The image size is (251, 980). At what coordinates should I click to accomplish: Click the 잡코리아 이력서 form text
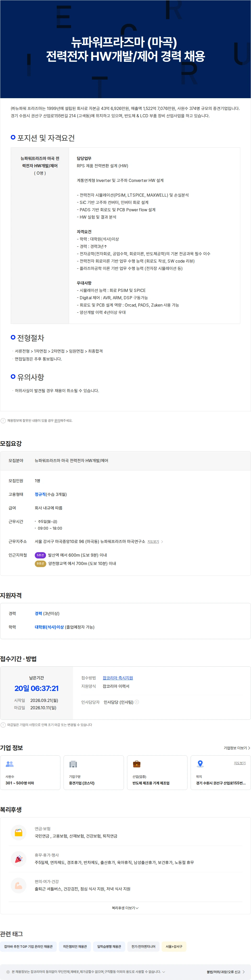pyautogui.click(x=116, y=686)
